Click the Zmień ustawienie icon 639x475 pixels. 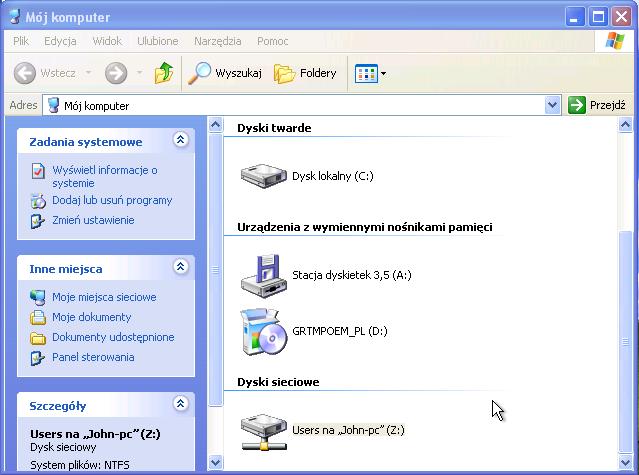click(38, 220)
